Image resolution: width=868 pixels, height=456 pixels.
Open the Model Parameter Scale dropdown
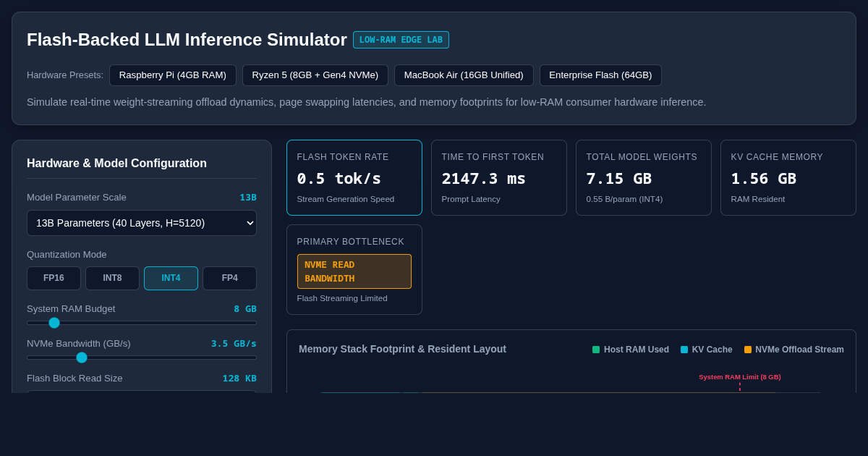tap(142, 223)
